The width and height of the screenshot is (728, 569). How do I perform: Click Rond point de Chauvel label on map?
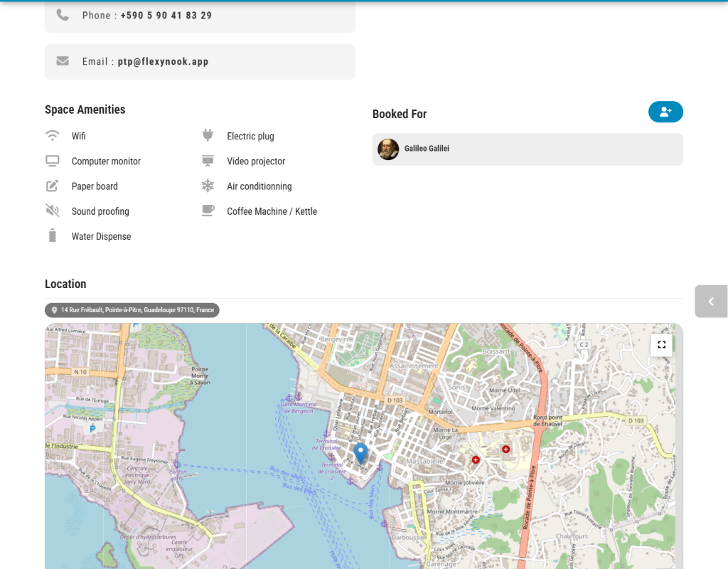pyautogui.click(x=547, y=420)
